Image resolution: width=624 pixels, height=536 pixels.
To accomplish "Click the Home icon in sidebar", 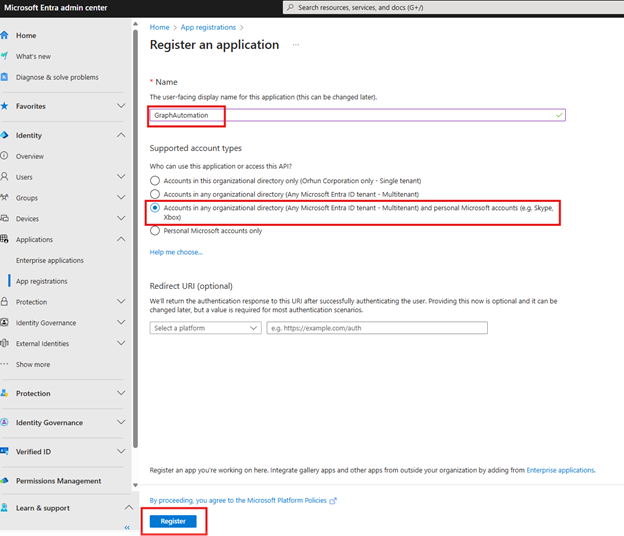I will pos(5,35).
